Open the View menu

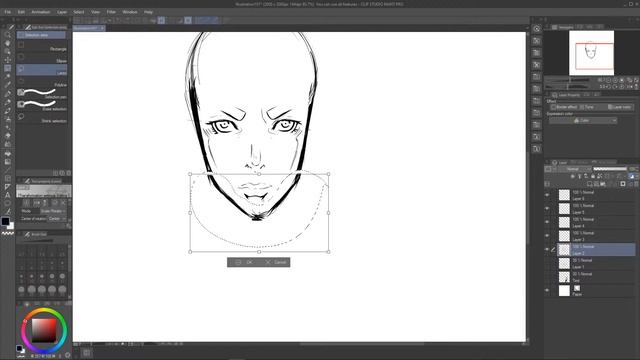(x=96, y=12)
